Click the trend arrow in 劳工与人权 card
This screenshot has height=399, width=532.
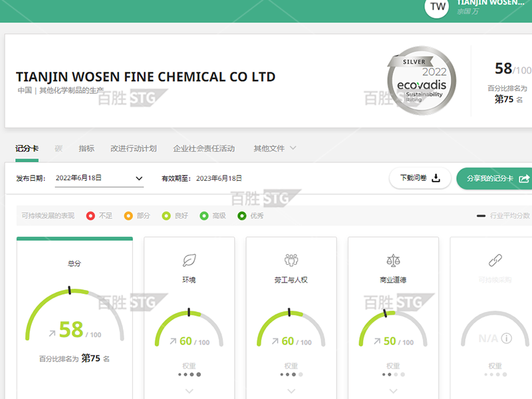coord(275,341)
